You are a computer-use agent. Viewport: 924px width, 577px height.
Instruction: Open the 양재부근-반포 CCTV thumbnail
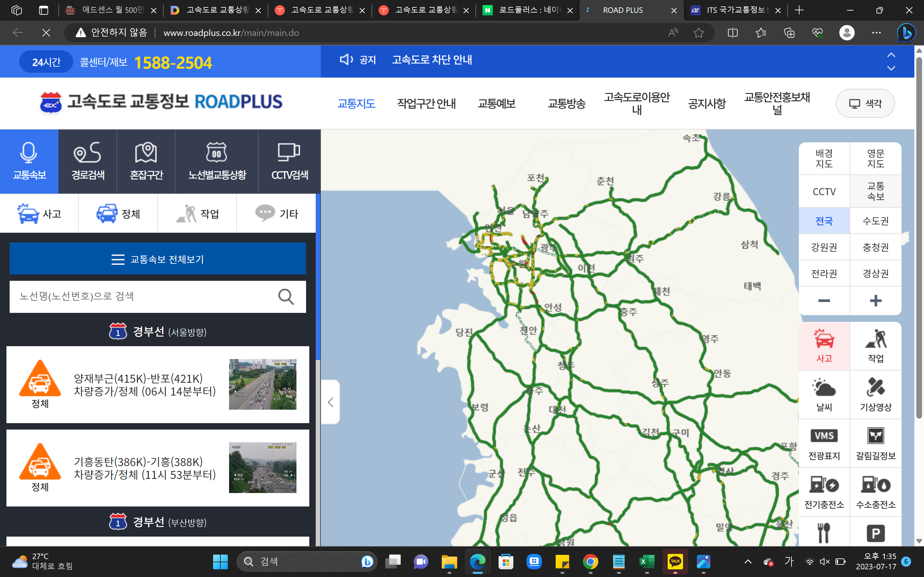(x=262, y=384)
